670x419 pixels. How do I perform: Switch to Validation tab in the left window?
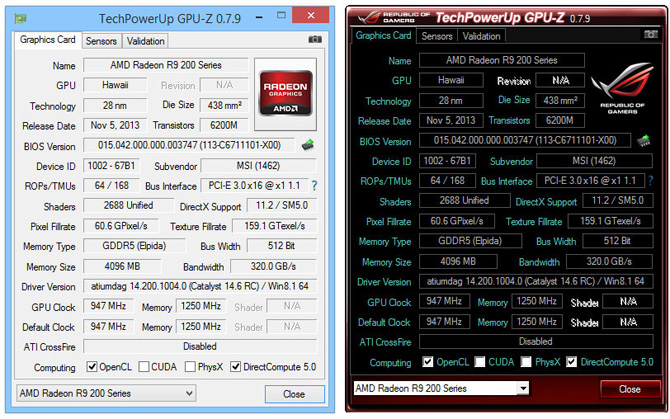[x=145, y=41]
